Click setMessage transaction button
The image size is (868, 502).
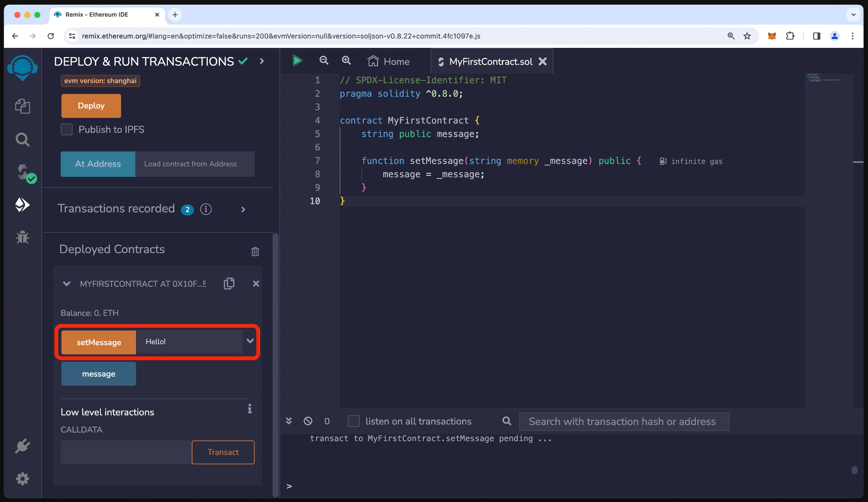click(x=99, y=342)
